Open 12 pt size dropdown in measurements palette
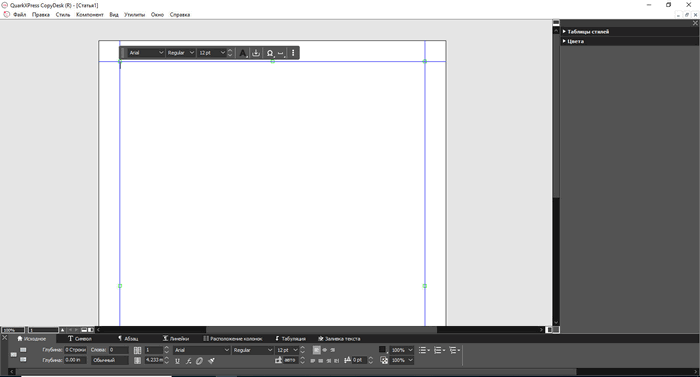 pos(287,350)
